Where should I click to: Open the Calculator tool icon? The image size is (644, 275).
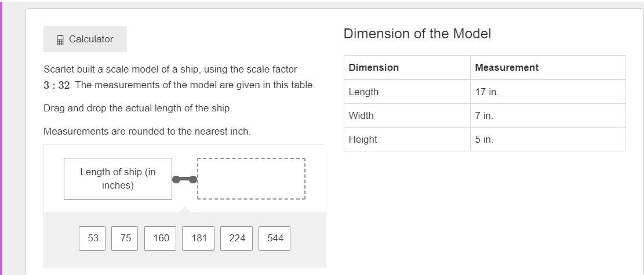click(60, 40)
